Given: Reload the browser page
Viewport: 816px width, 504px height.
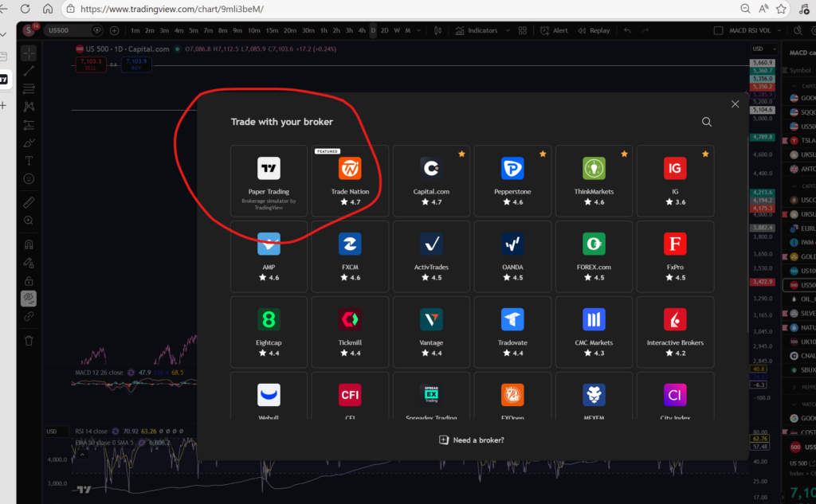Looking at the screenshot, I should 25,9.
